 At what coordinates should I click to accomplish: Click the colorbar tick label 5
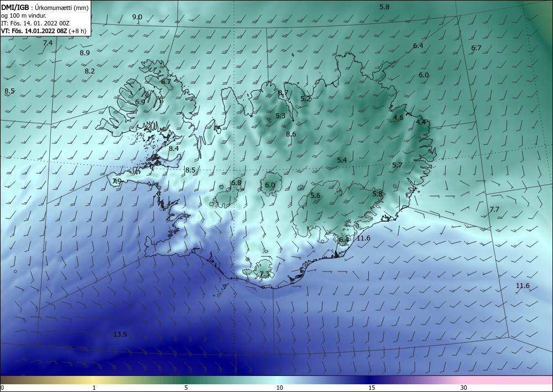pos(186,388)
